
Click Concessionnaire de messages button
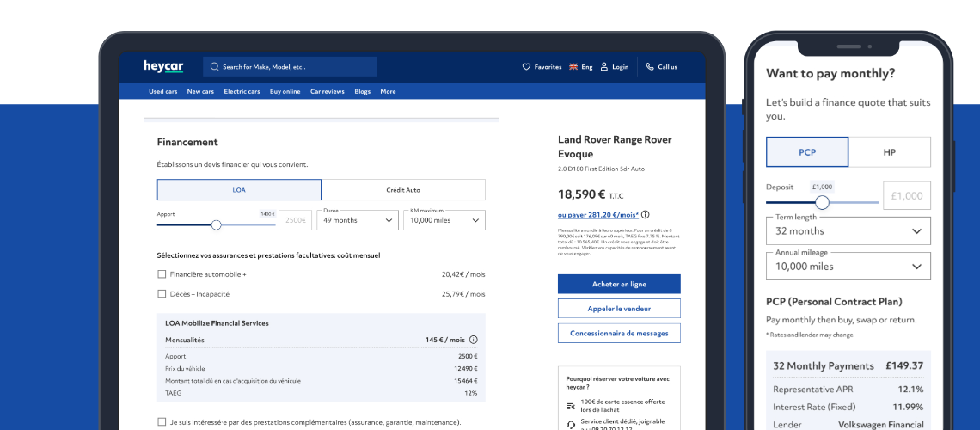click(x=619, y=333)
